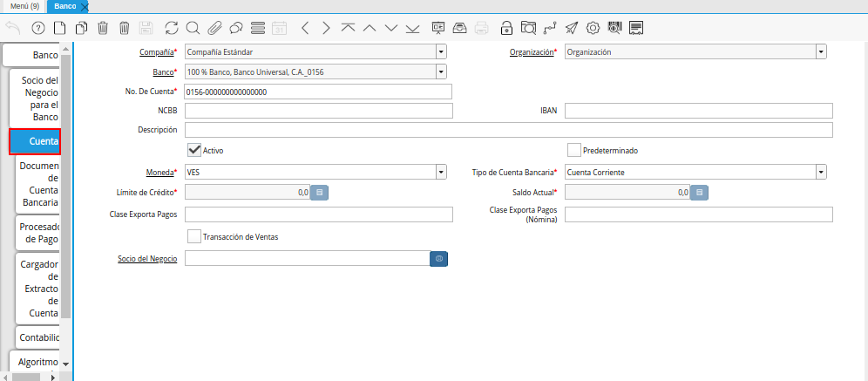Screen dimensions: 868x381
Task: Switch to the Menú (9) tab
Action: pos(24,6)
